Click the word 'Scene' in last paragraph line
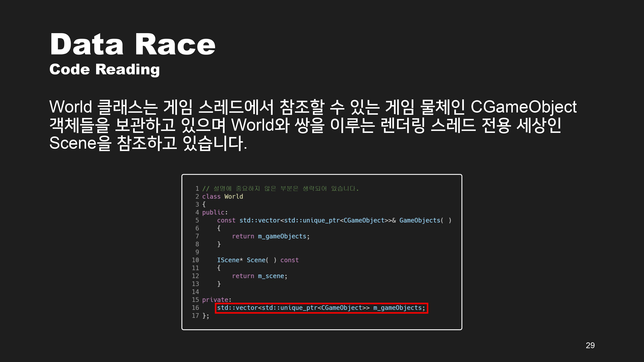Image resolution: width=644 pixels, height=362 pixels. 72,143
